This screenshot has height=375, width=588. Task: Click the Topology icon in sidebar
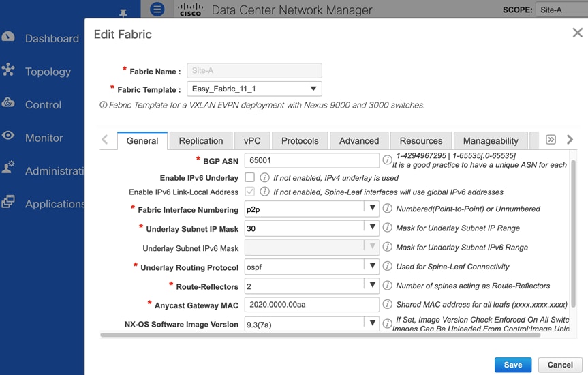pos(8,70)
